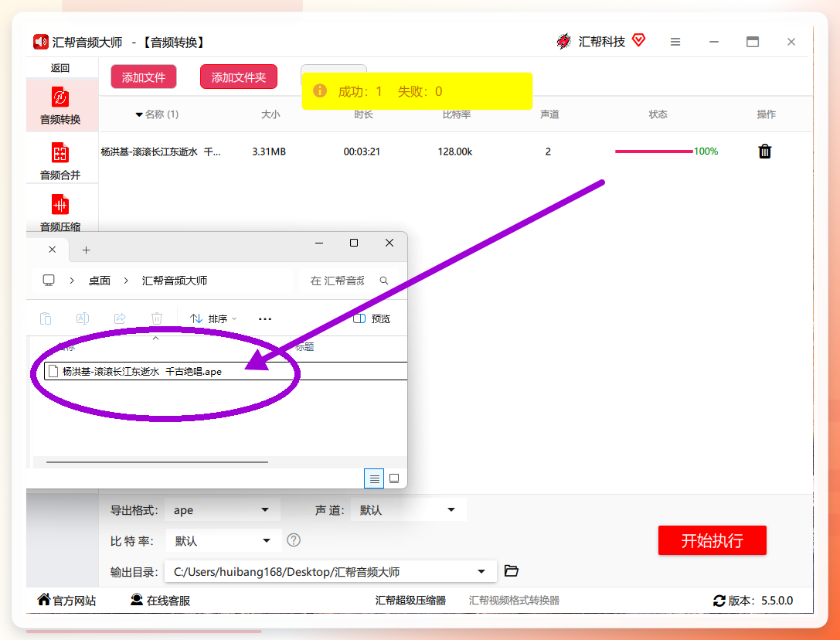This screenshot has width=840, height=640.
Task: Delete the 杨洪基 file with trash icon
Action: tap(764, 151)
